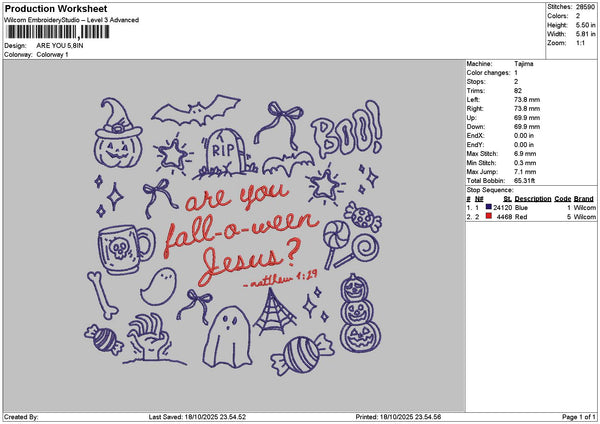Click the 'Last Saved: 18/10/2025 23.54.52' footer text
The height and width of the screenshot is (424, 600).
197,417
